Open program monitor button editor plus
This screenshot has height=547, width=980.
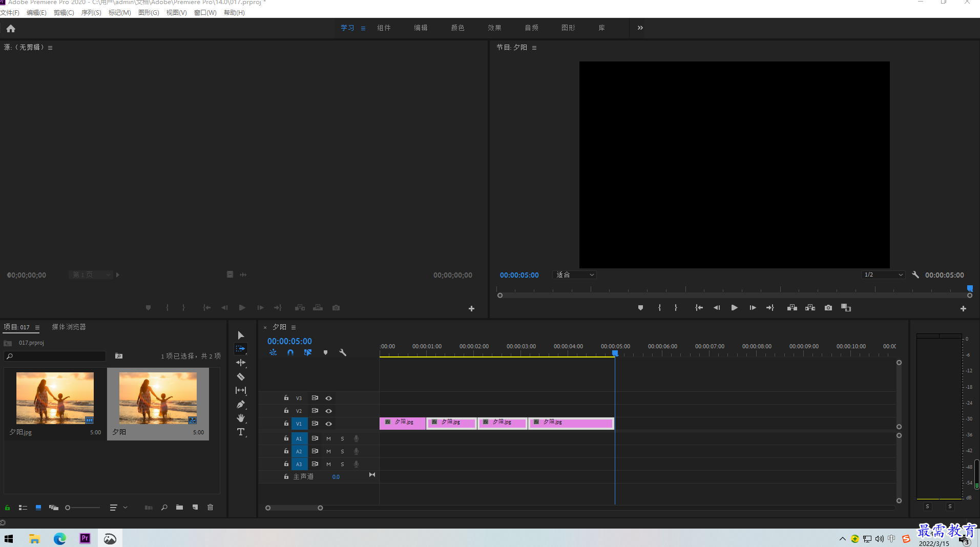963,309
